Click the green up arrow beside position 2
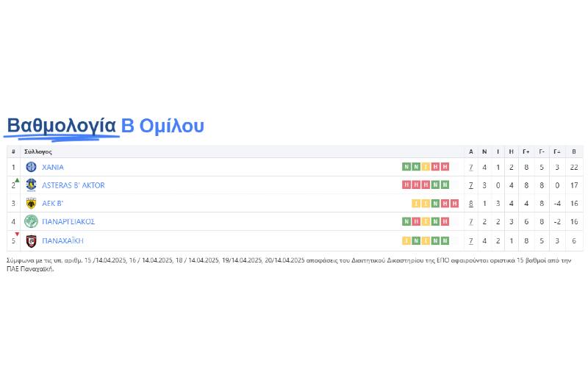This screenshot has width=588, height=386. pos(17,180)
